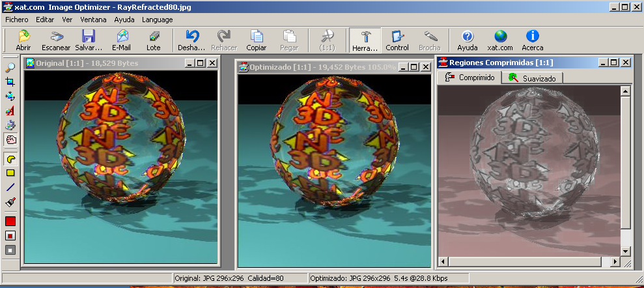Image resolution: width=644 pixels, height=288 pixels.
Task: Open the Lote batch processing tool
Action: click(x=154, y=36)
